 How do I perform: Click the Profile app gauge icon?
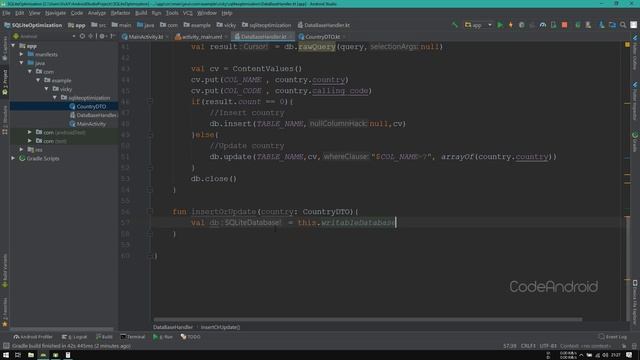click(542, 25)
